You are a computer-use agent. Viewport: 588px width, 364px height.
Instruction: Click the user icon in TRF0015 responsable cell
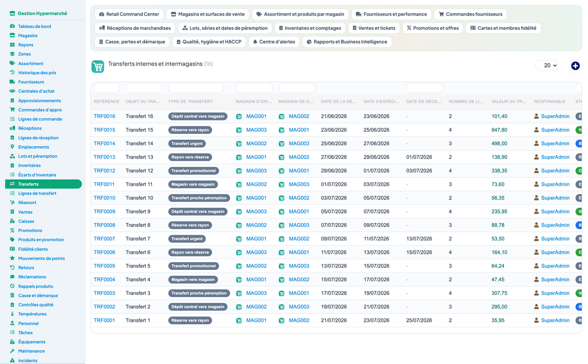point(537,130)
